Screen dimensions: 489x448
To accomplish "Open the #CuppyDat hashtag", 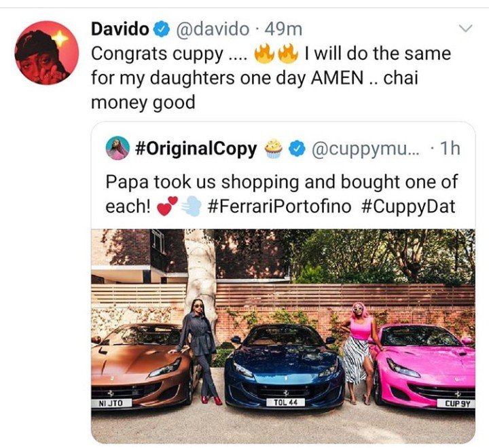I will click(x=408, y=207).
